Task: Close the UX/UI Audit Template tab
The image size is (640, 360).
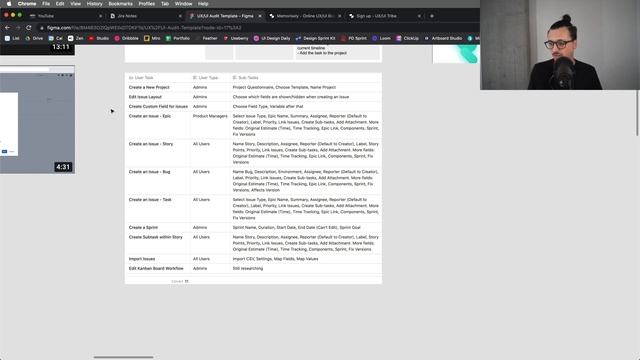Action: click(260, 16)
